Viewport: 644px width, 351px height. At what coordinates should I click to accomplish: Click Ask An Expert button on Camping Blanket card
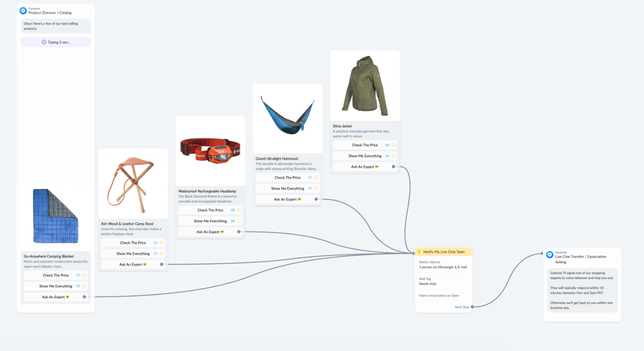[x=56, y=297]
